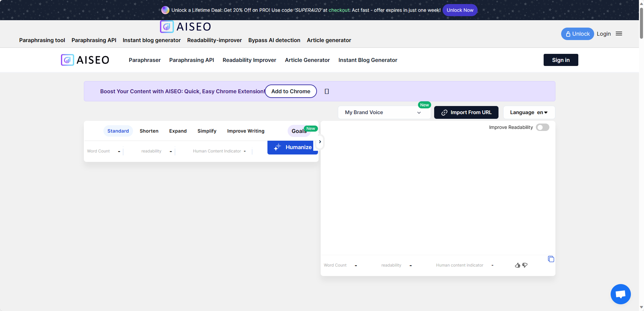
Task: Click the input panel 'Word Count' label
Action: tap(98, 151)
